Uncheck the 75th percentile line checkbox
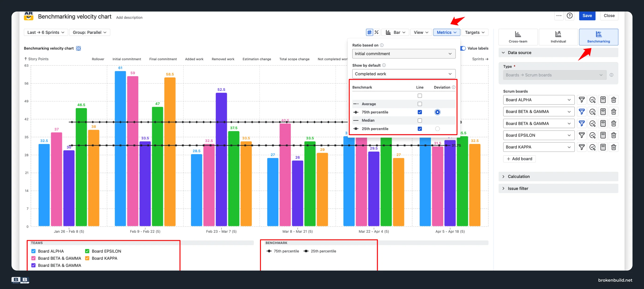 420,112
